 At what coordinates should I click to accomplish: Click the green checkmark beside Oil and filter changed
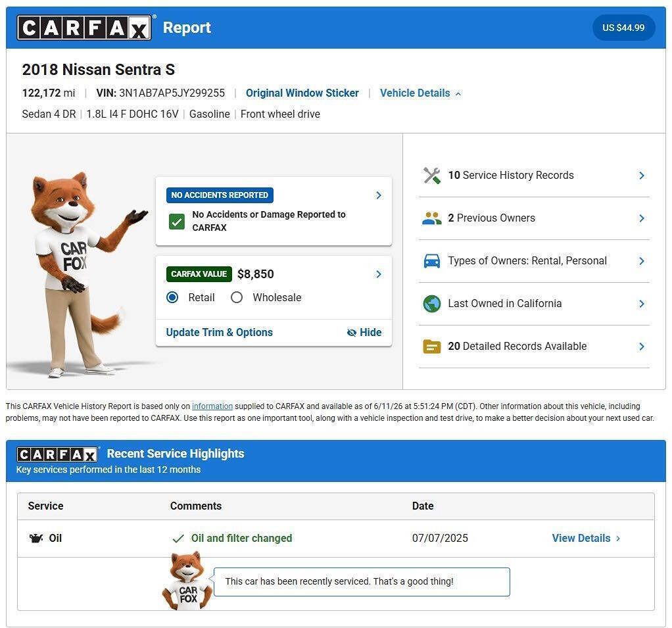point(178,539)
